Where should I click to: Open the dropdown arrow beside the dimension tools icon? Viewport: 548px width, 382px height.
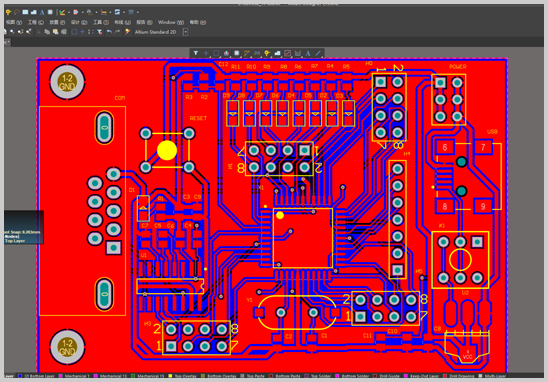coord(110,12)
